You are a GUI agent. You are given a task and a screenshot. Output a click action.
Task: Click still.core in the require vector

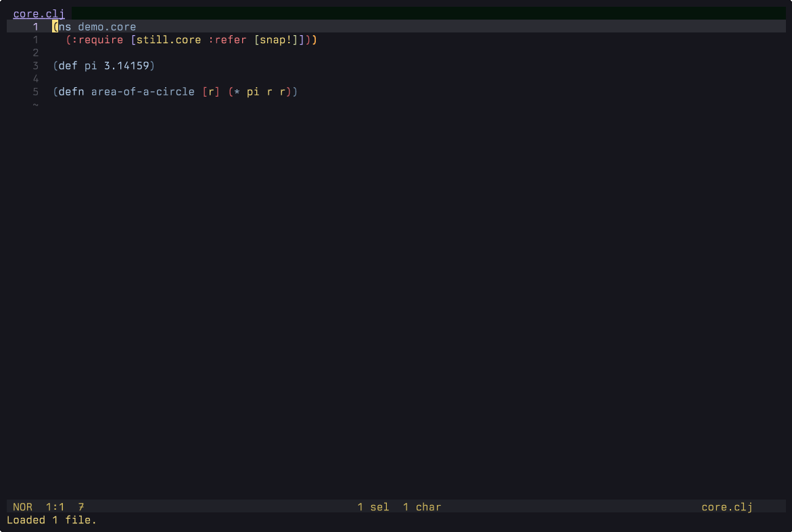click(168, 40)
